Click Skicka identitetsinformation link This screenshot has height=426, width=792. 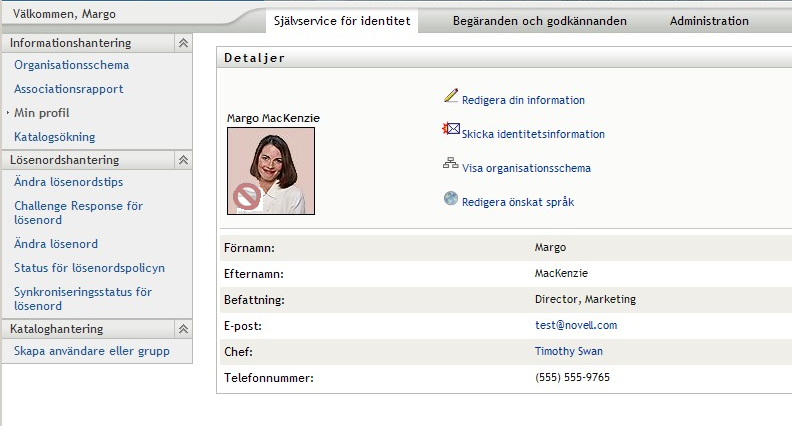tap(533, 134)
